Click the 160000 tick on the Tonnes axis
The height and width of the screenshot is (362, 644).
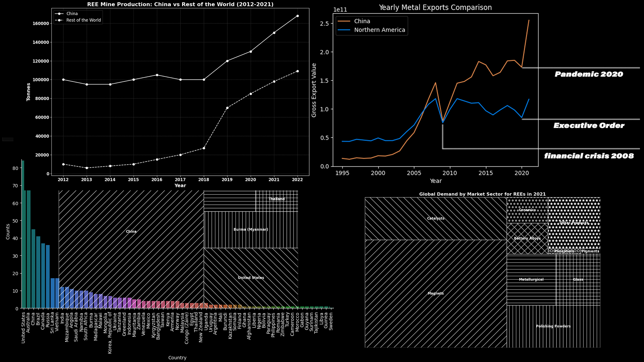pos(41,23)
